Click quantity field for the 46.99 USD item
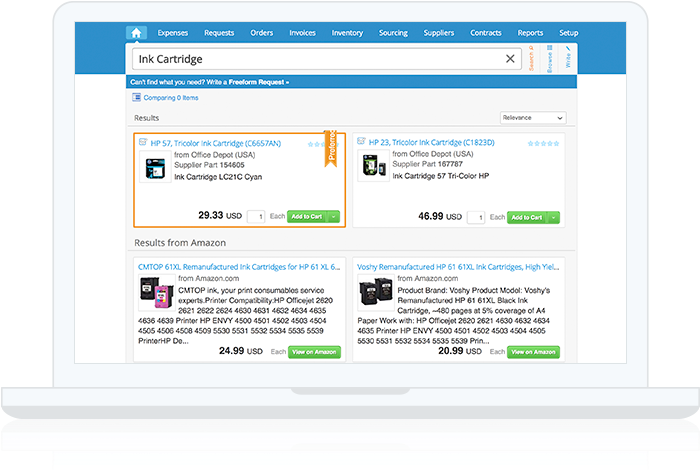700x470 pixels. point(476,217)
